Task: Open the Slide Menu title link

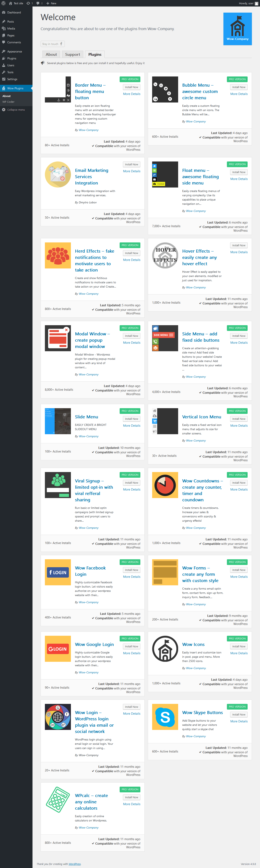Action: [87, 417]
